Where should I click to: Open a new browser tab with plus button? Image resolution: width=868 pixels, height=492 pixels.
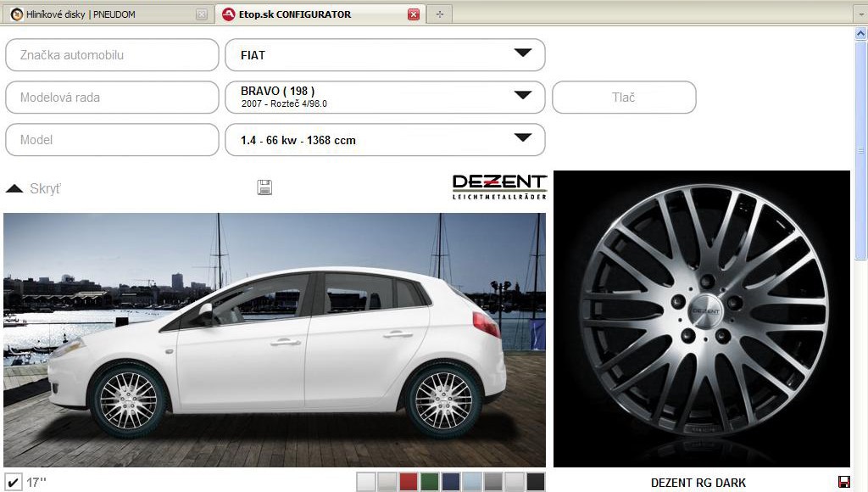439,14
